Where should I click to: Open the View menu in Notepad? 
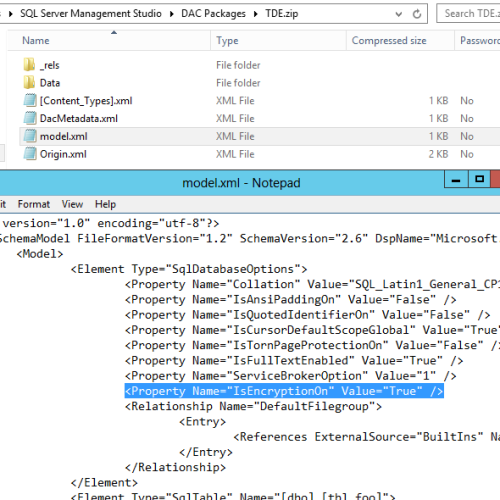coord(72,204)
